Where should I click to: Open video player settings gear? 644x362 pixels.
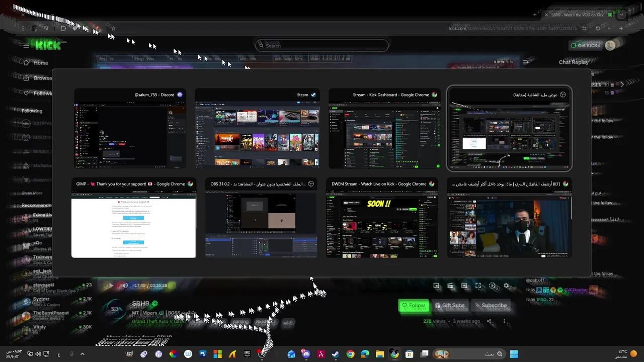(507, 286)
